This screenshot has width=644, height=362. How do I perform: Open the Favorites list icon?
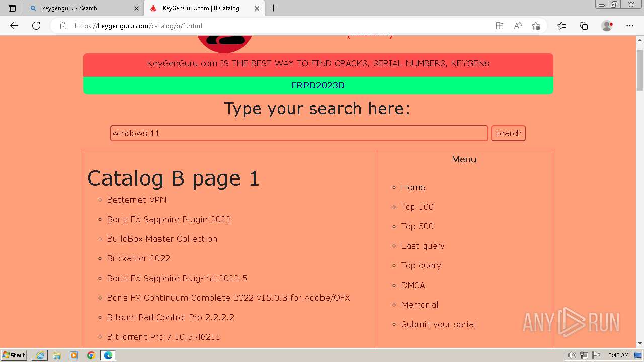point(561,26)
